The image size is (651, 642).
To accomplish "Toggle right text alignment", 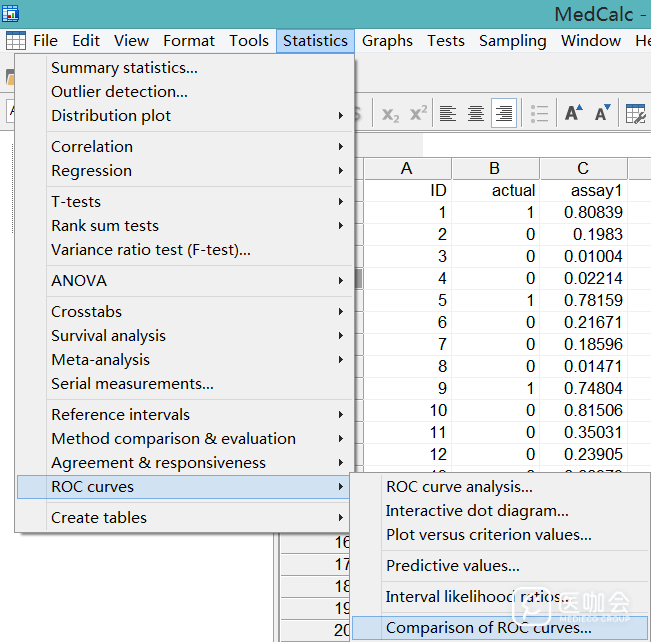I will [504, 114].
